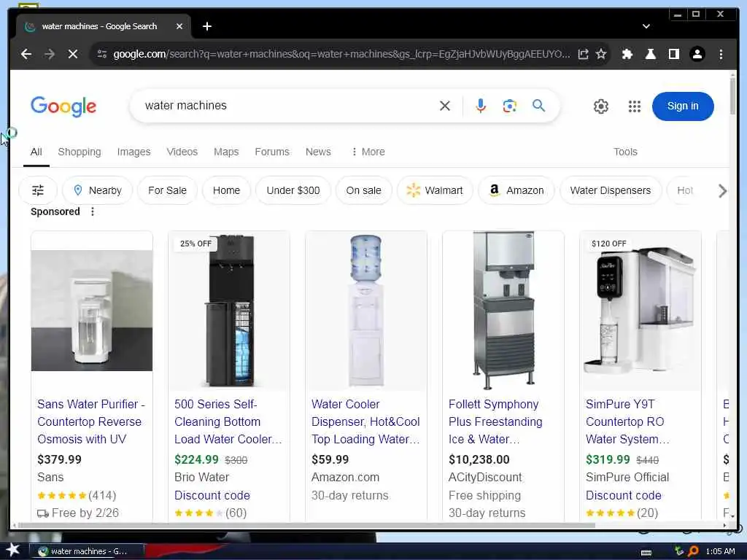Show more filter chips with right chevron
The height and width of the screenshot is (560, 747).
(x=722, y=191)
